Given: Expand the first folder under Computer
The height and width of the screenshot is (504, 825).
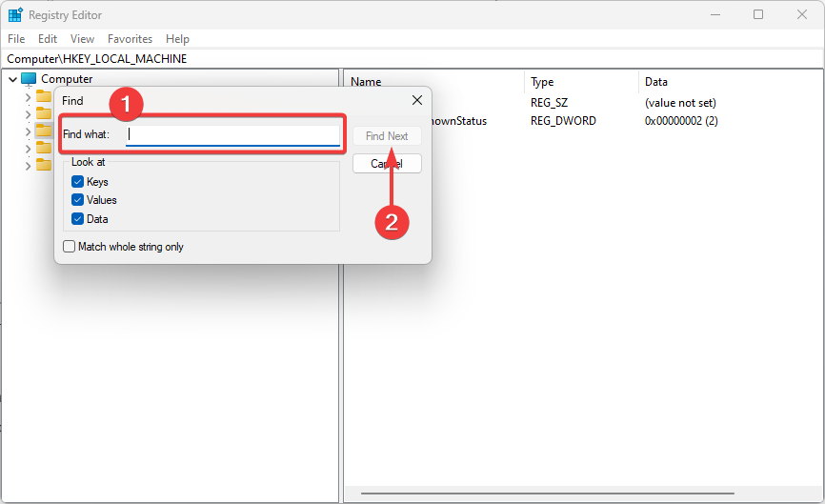Looking at the screenshot, I should pyautogui.click(x=28, y=96).
